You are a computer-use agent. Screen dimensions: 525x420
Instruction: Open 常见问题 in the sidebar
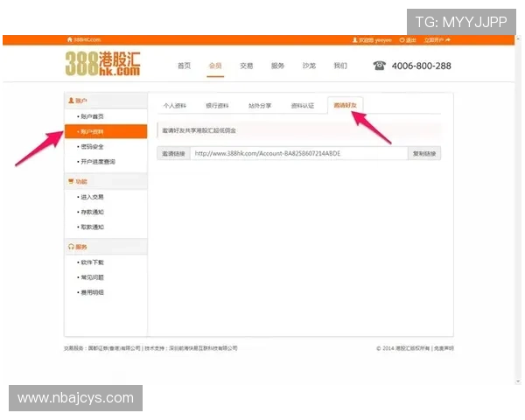tap(92, 277)
